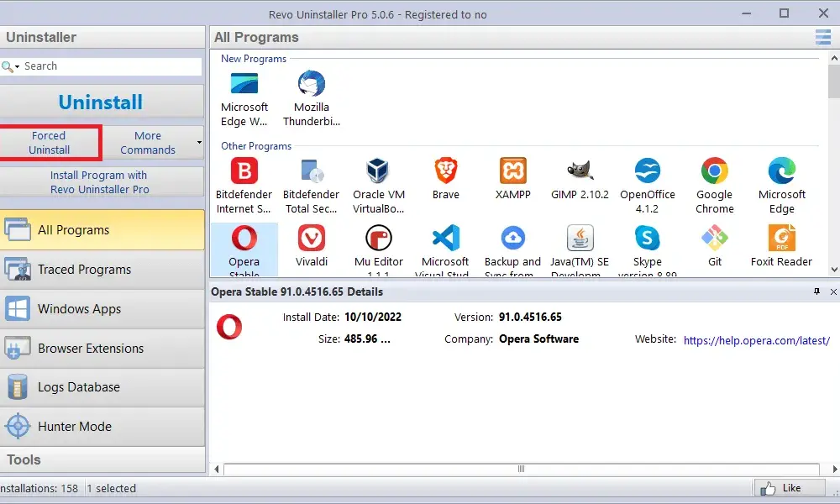Click the Opera logo in details panel

[229, 328]
